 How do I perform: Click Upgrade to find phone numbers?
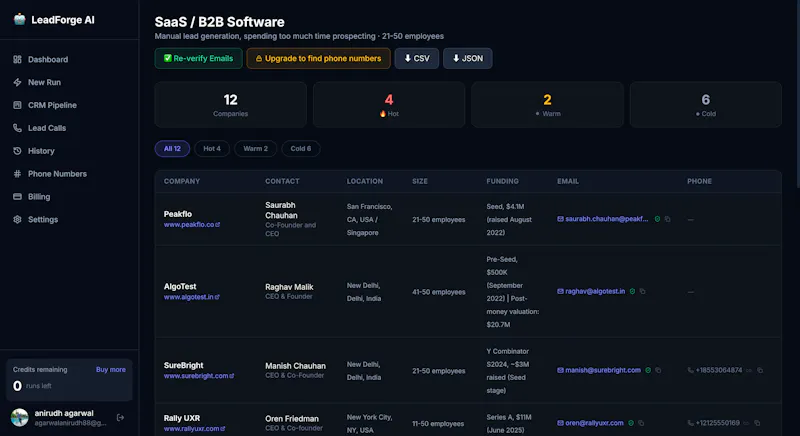[318, 58]
